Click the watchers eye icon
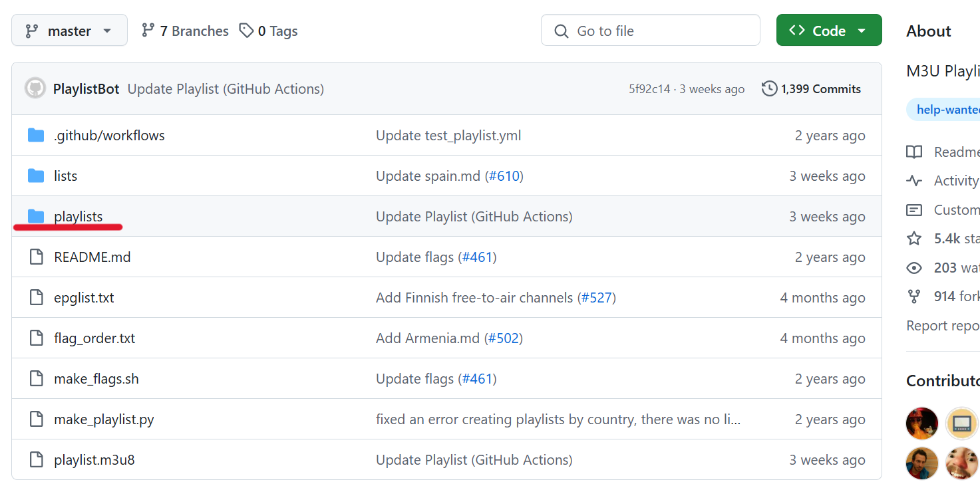This screenshot has width=980, height=482. [x=914, y=268]
